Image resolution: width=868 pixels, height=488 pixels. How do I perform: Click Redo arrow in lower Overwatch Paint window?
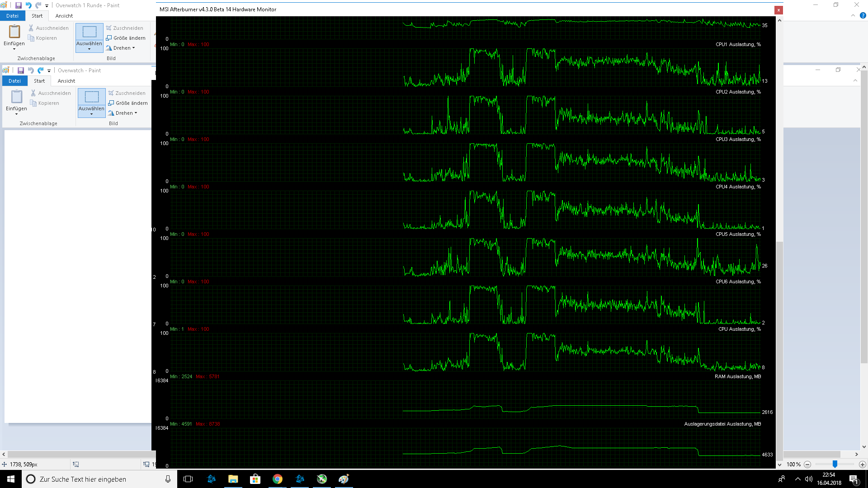pos(41,70)
